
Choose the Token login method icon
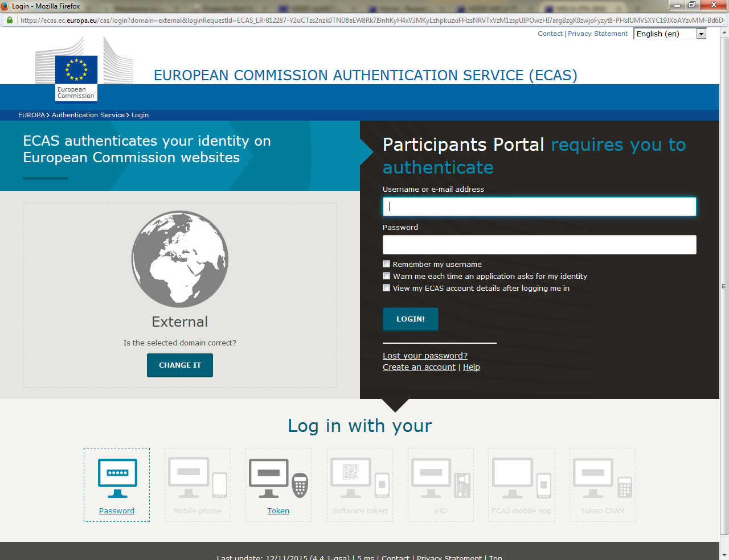click(279, 479)
